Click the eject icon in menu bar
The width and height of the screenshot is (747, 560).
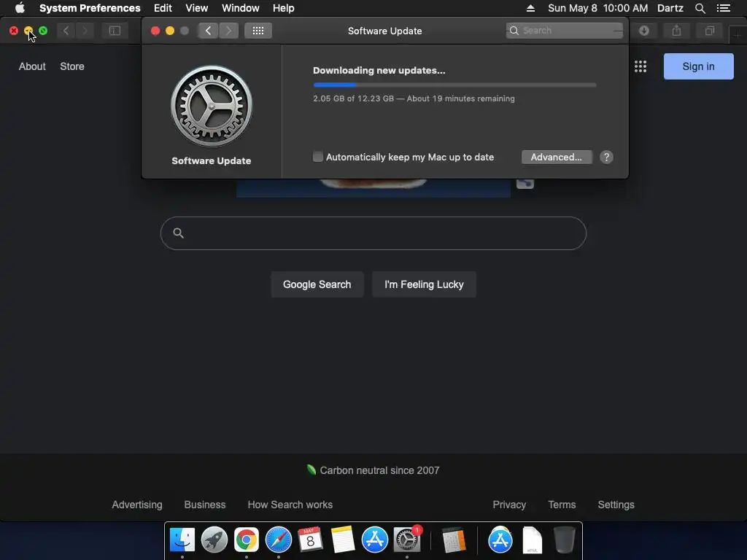pyautogui.click(x=530, y=8)
